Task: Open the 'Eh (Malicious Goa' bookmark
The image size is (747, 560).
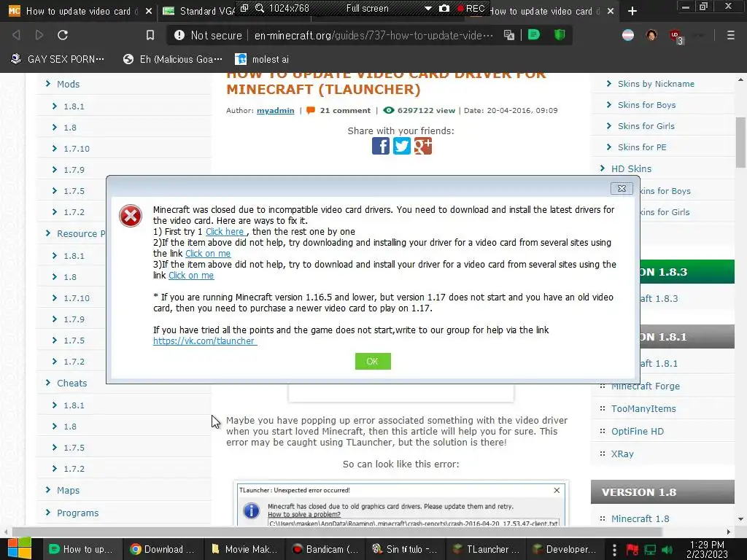Action: [x=172, y=59]
